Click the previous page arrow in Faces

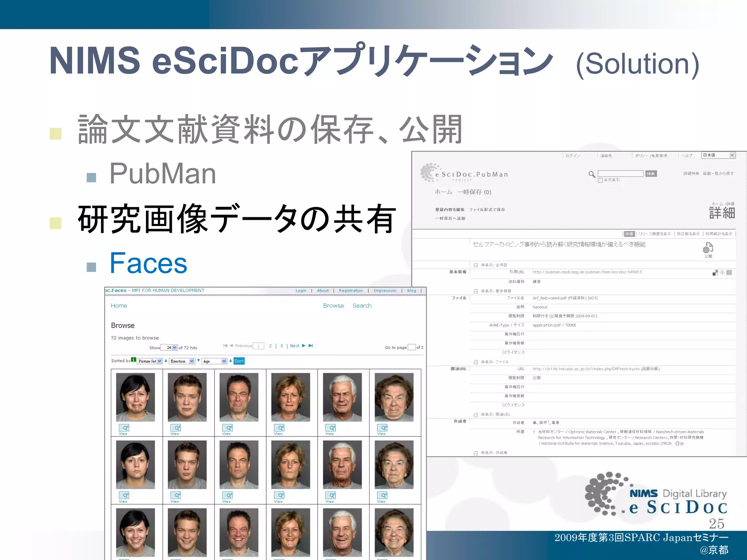(231, 346)
